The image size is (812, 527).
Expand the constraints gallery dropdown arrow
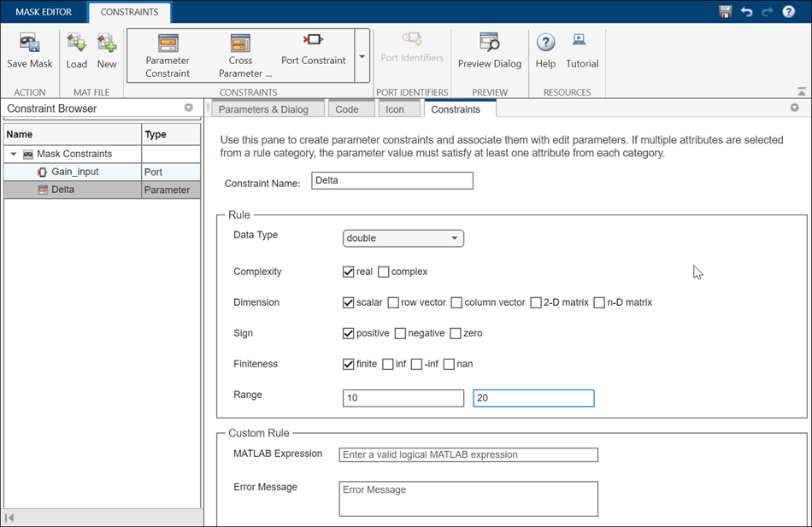tap(362, 56)
